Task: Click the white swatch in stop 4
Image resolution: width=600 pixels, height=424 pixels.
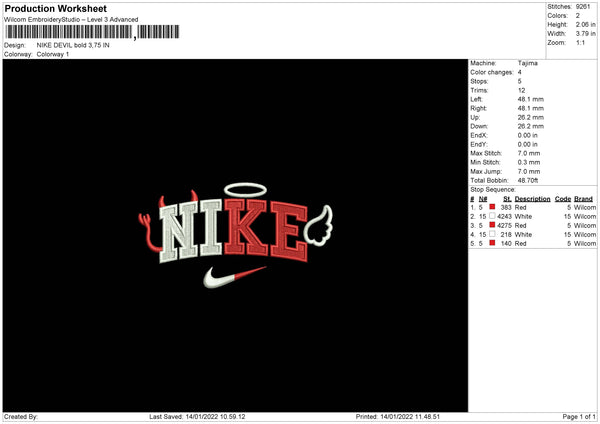Action: click(x=492, y=234)
